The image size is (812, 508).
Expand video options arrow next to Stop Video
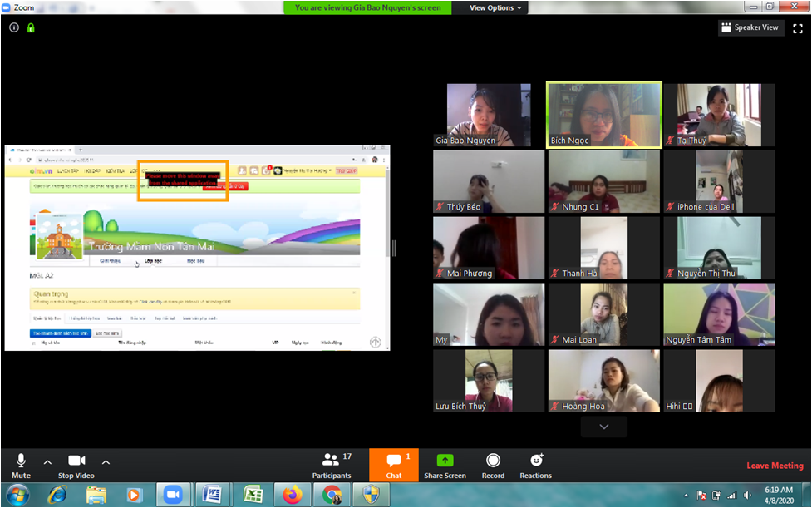point(106,462)
